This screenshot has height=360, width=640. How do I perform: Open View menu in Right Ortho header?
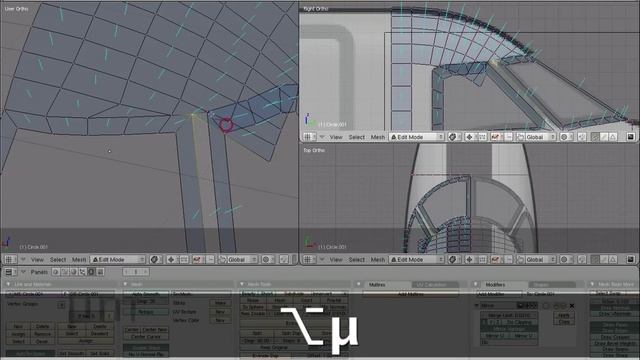click(x=336, y=137)
